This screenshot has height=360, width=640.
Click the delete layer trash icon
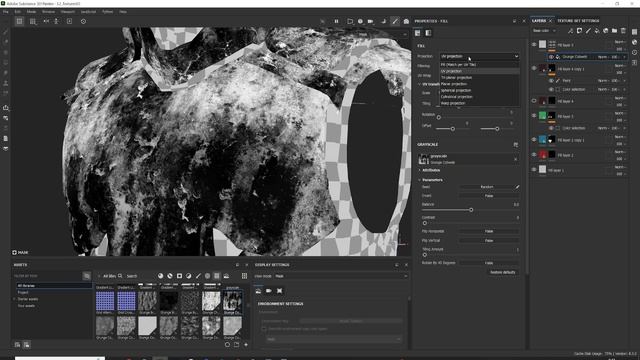(623, 31)
